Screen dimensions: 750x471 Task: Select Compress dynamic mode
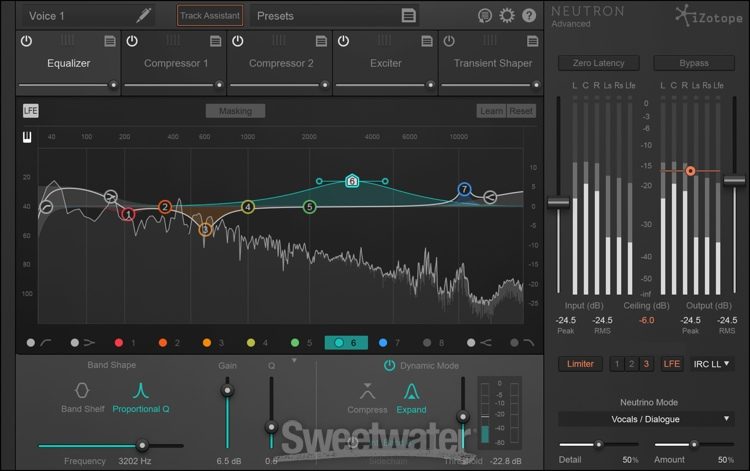pos(367,398)
